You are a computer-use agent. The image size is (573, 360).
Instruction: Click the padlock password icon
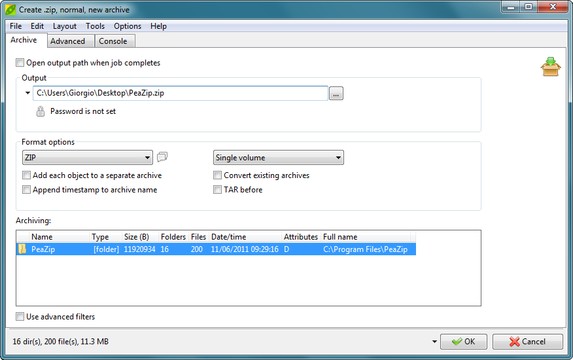coord(41,111)
